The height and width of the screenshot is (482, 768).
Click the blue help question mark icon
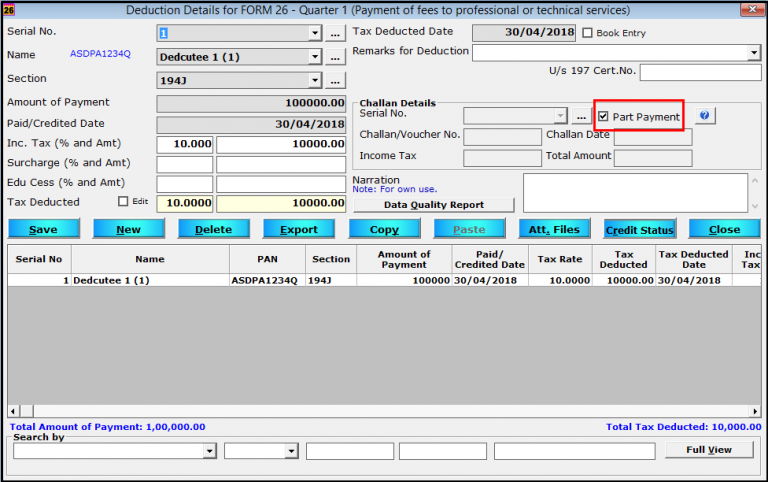[704, 116]
